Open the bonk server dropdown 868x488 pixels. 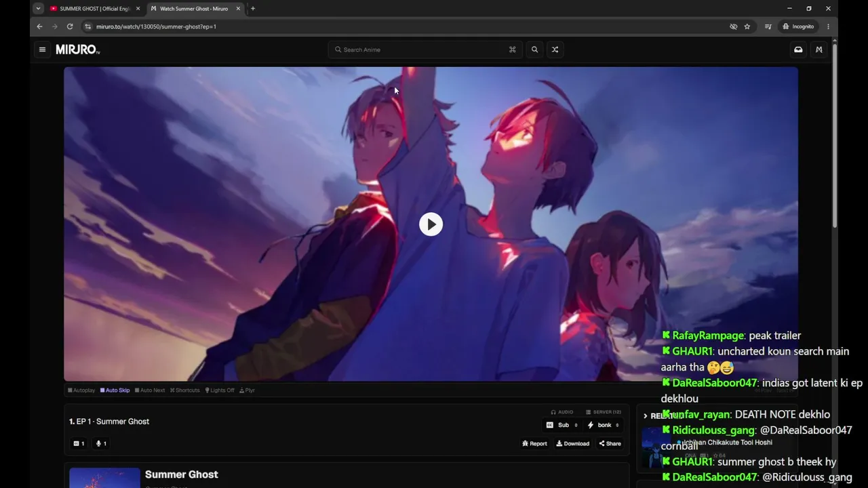click(604, 425)
